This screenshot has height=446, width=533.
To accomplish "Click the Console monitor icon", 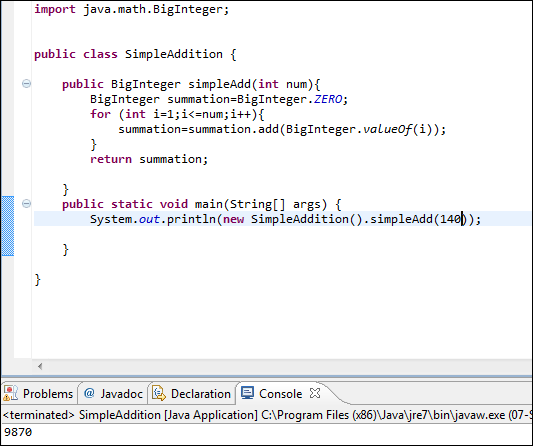I will click(x=247, y=393).
